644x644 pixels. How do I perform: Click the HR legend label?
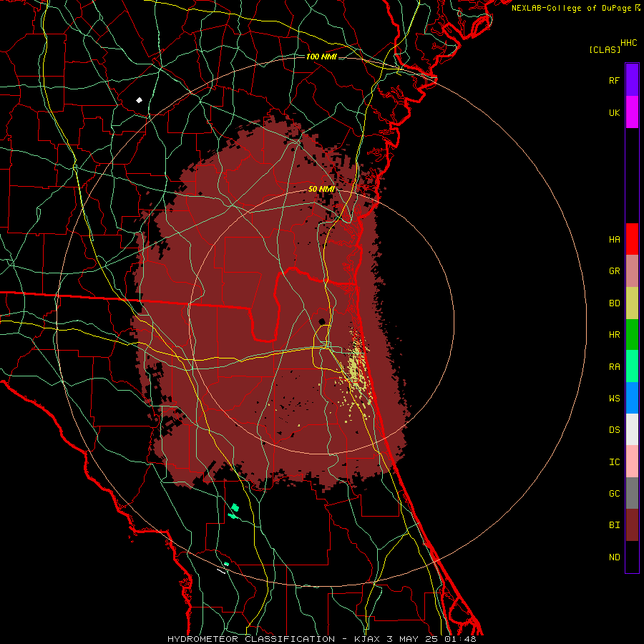click(614, 335)
